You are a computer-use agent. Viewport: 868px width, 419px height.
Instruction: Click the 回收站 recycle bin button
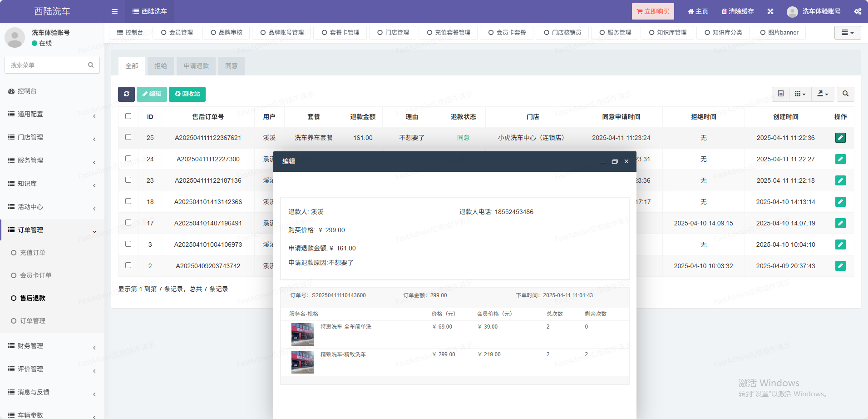pyautogui.click(x=187, y=94)
